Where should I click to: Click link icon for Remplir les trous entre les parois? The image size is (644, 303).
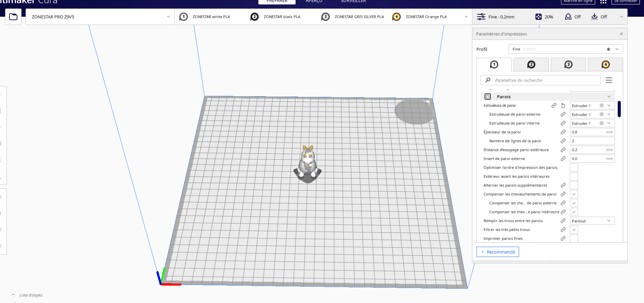[x=563, y=221]
